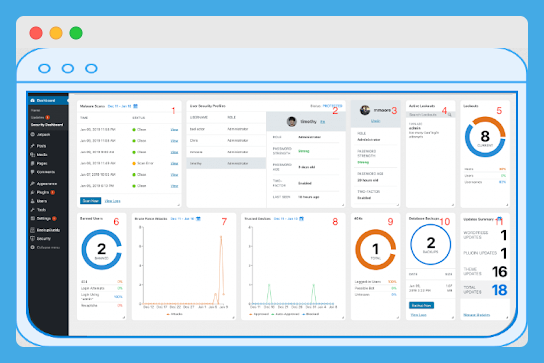Open View Logs link under Malware Scans
The width and height of the screenshot is (544, 363).
pos(112,201)
